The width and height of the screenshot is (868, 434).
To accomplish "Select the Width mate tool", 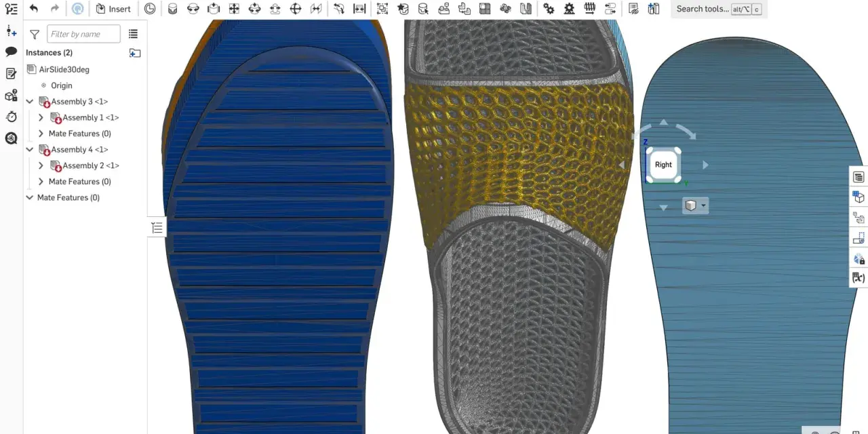I will coord(359,9).
